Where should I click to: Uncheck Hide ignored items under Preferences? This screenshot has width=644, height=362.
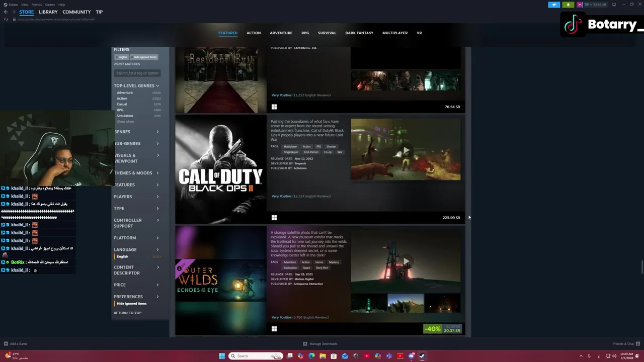pyautogui.click(x=131, y=304)
